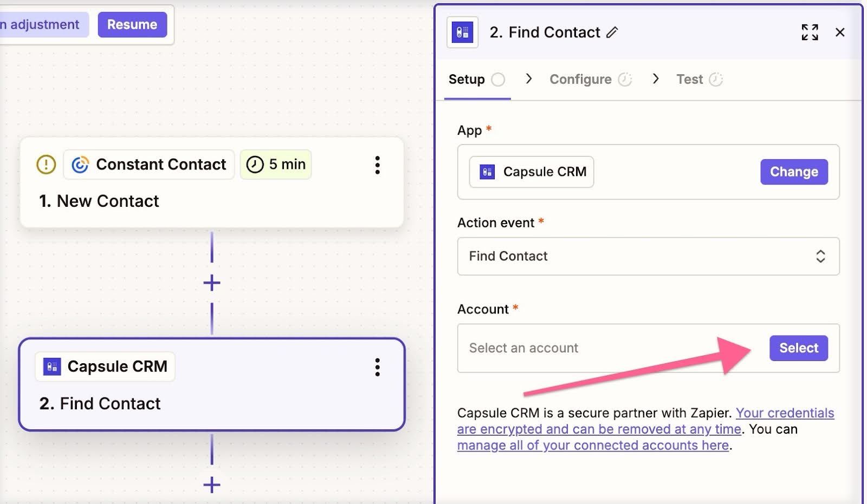Screen dimensions: 867x504
Task: Open the manage connected accounts link
Action: [x=593, y=446]
